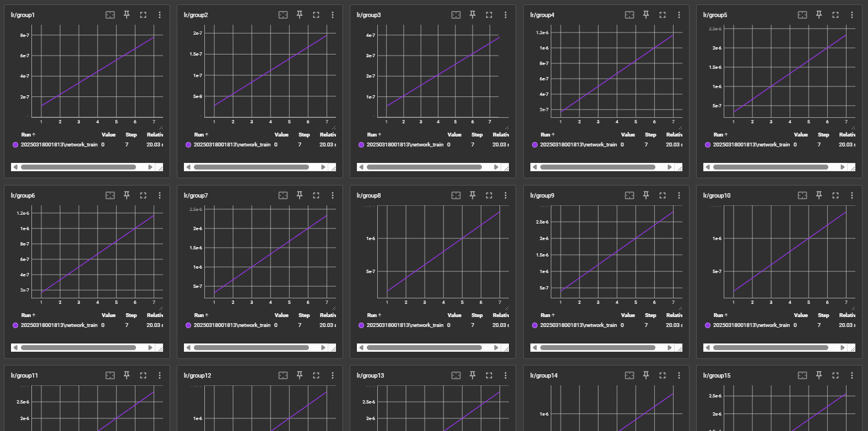Open three-dot menu on lr/group8 card
Image resolution: width=868 pixels, height=431 pixels.
pos(506,195)
